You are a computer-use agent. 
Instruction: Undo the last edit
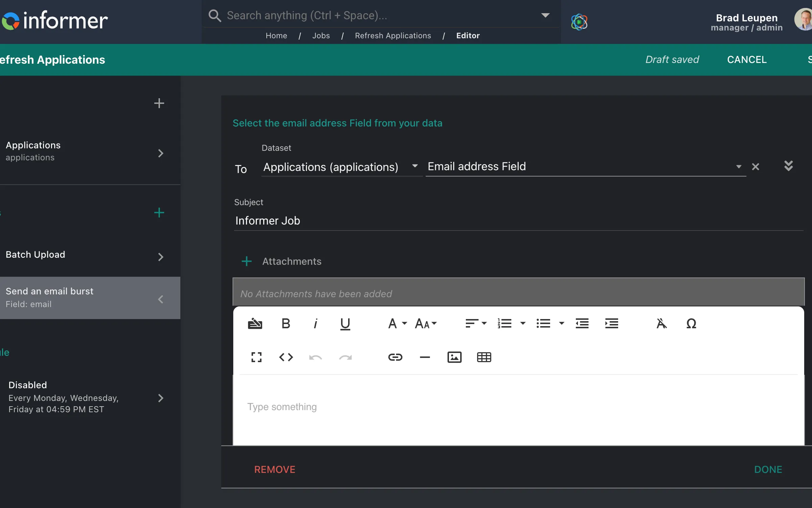[x=315, y=357]
